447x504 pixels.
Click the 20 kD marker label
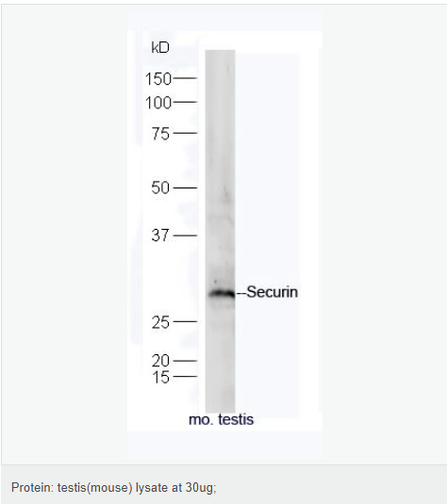coord(160,361)
